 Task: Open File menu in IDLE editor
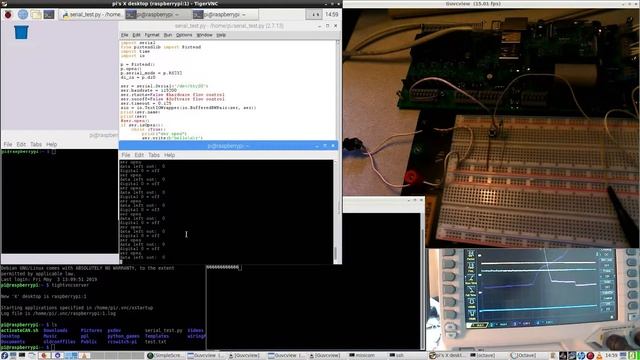click(124, 35)
